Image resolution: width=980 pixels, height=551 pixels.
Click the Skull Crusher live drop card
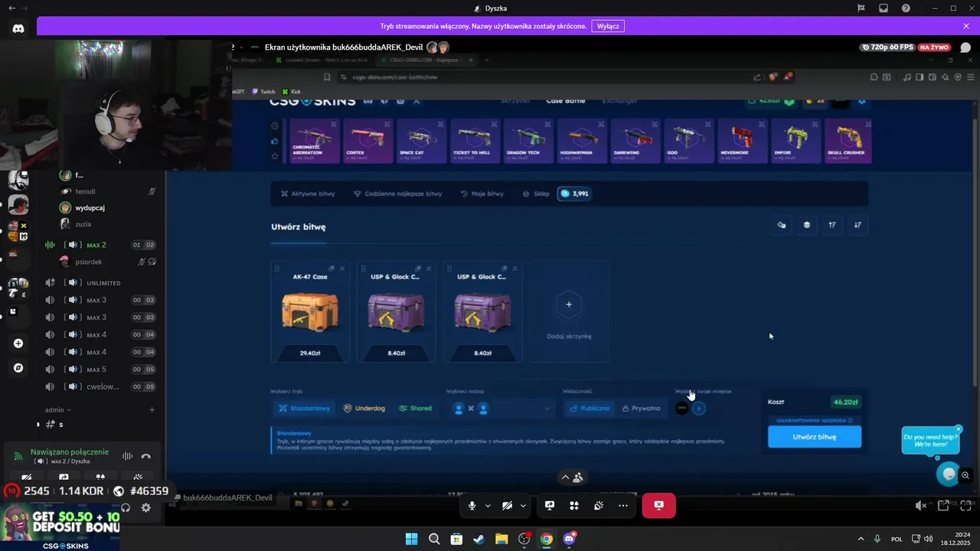848,142
